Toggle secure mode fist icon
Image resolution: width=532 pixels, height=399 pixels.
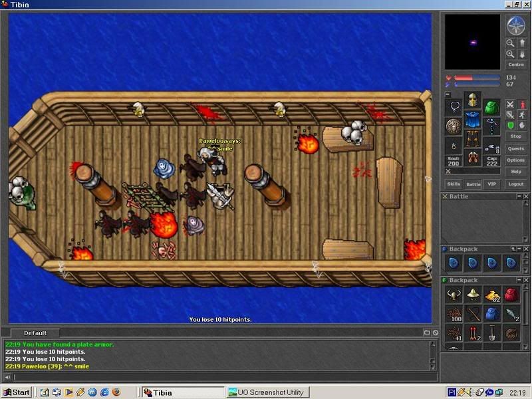tap(522, 125)
